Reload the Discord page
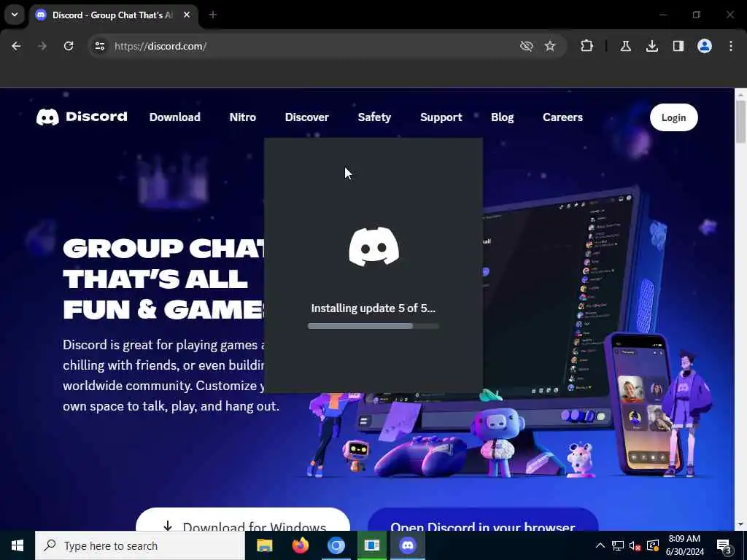Viewport: 747px width, 560px height. pyautogui.click(x=69, y=46)
